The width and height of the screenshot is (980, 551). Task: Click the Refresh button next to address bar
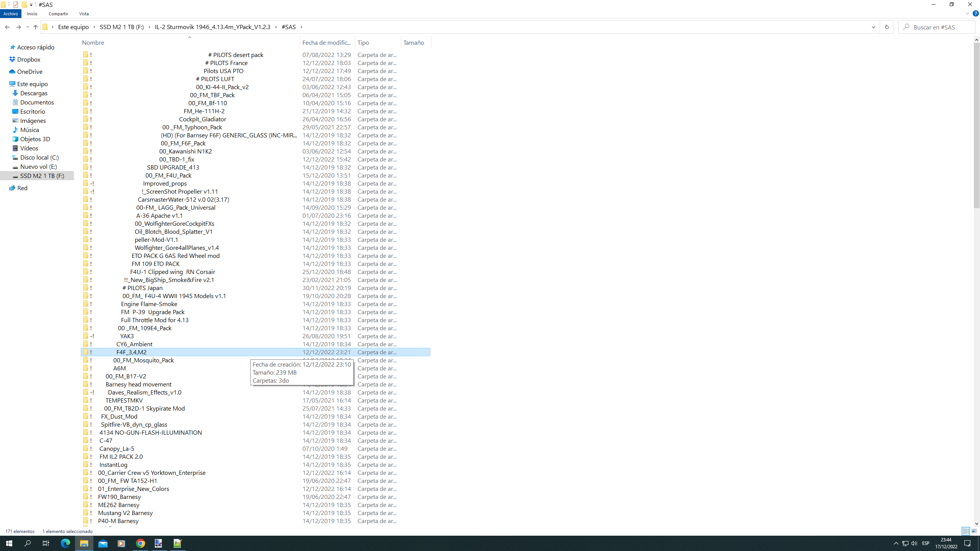tap(887, 27)
